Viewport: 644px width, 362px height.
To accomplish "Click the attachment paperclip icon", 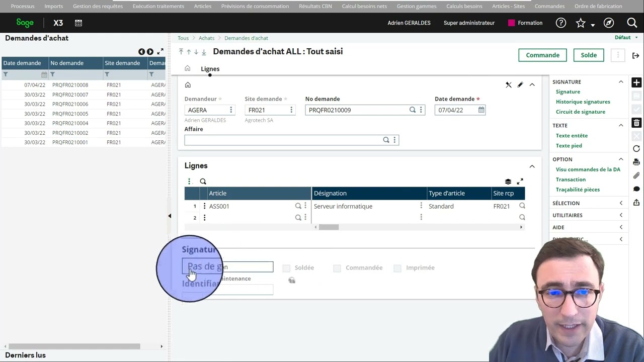I will pos(636,175).
